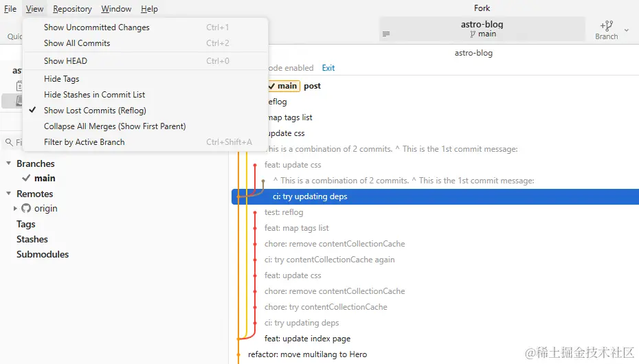Click the Exit link
The height and width of the screenshot is (364, 639).
click(x=328, y=68)
